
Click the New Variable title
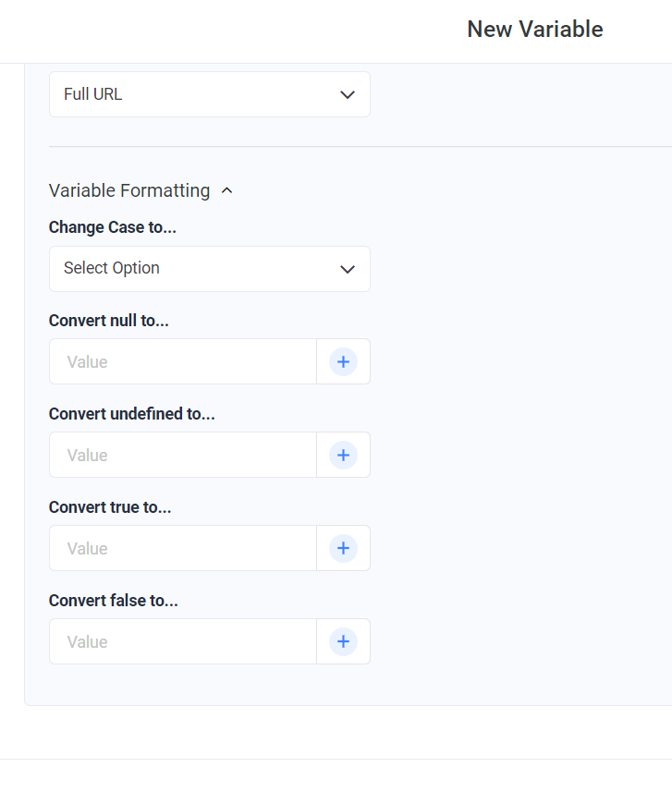click(535, 30)
